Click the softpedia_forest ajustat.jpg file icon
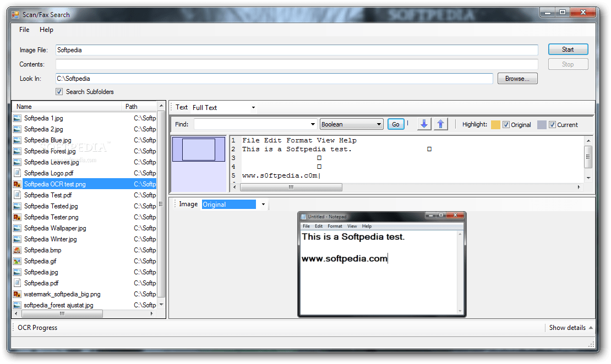The image size is (611, 364). [x=17, y=305]
